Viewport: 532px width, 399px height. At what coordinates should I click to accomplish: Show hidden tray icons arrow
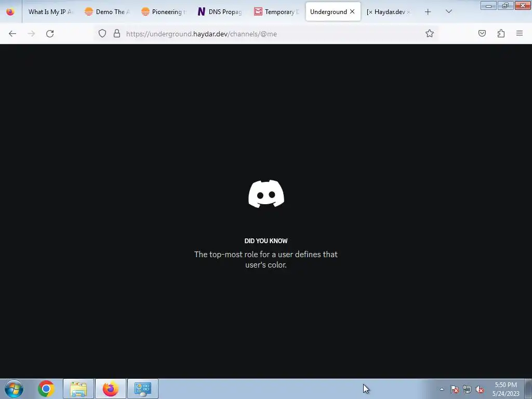pos(442,389)
